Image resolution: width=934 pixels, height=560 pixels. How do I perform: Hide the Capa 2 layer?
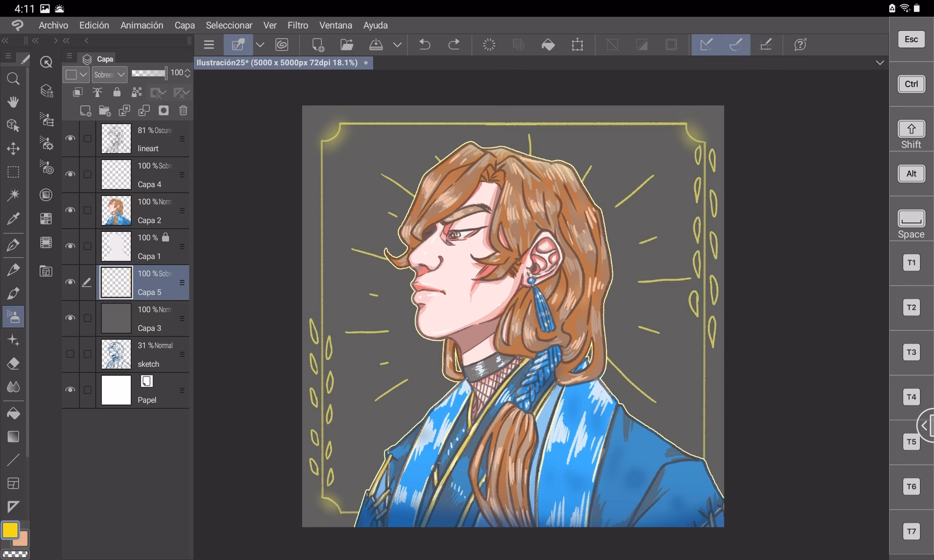70,210
